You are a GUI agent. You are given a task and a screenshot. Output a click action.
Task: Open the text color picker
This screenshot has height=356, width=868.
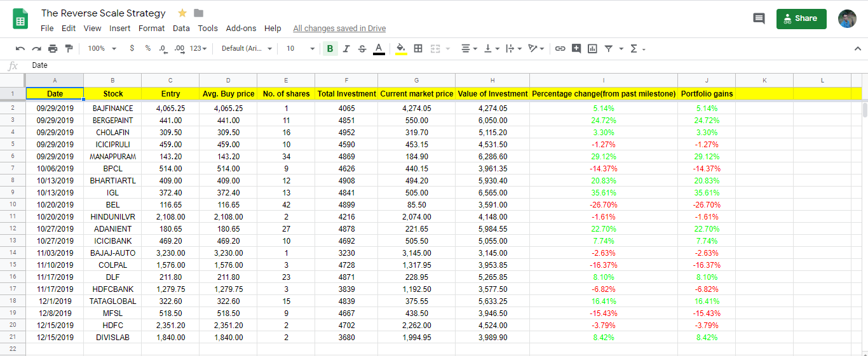pyautogui.click(x=379, y=49)
